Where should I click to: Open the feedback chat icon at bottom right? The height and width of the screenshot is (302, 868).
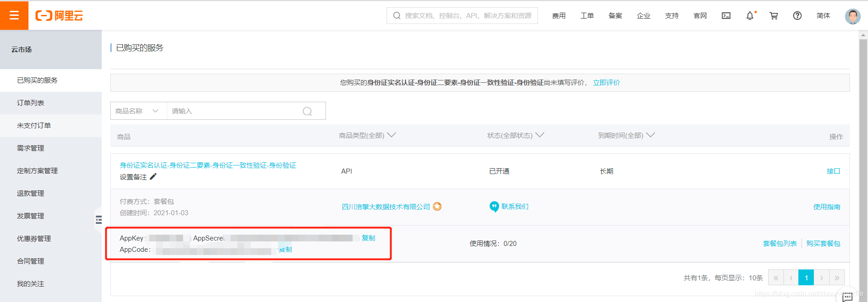click(848, 297)
